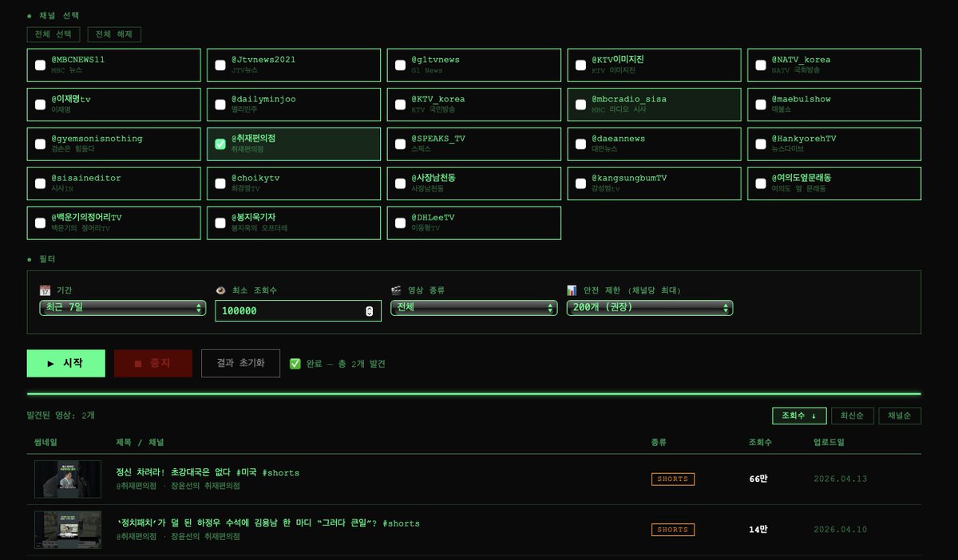Click the 최소 조회수 input field

298,311
